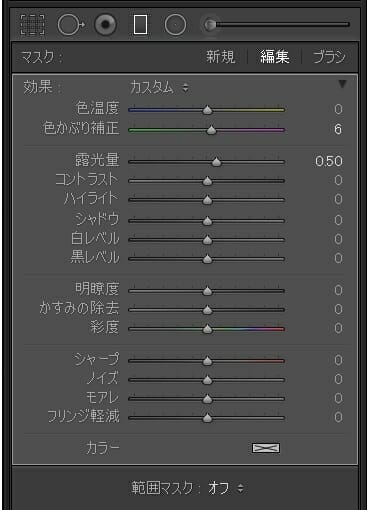Click the かすみの除去 slider handle
The width and height of the screenshot is (367, 510).
[207, 310]
